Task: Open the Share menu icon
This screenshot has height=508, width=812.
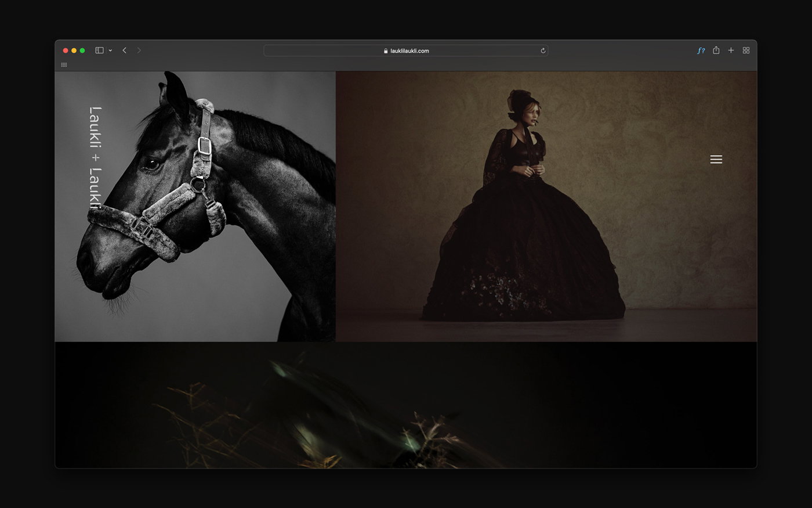Action: [x=716, y=50]
